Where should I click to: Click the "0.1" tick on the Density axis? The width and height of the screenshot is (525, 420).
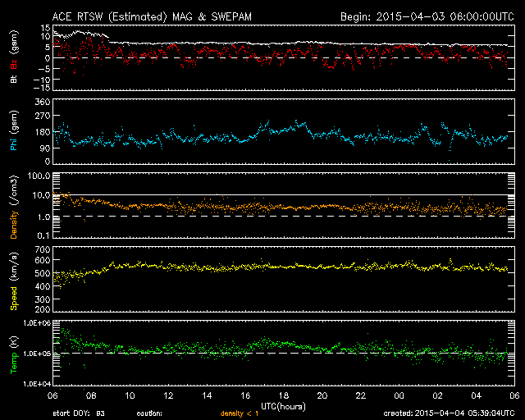tap(43, 235)
